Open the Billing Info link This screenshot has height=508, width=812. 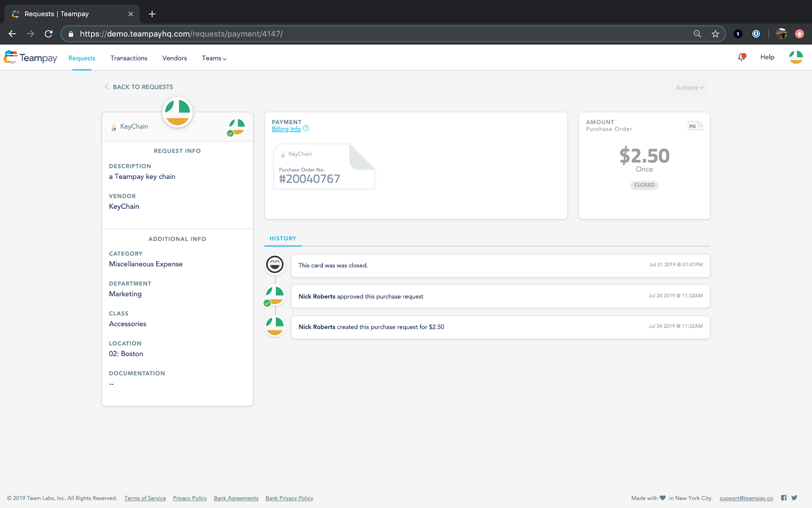coord(286,129)
